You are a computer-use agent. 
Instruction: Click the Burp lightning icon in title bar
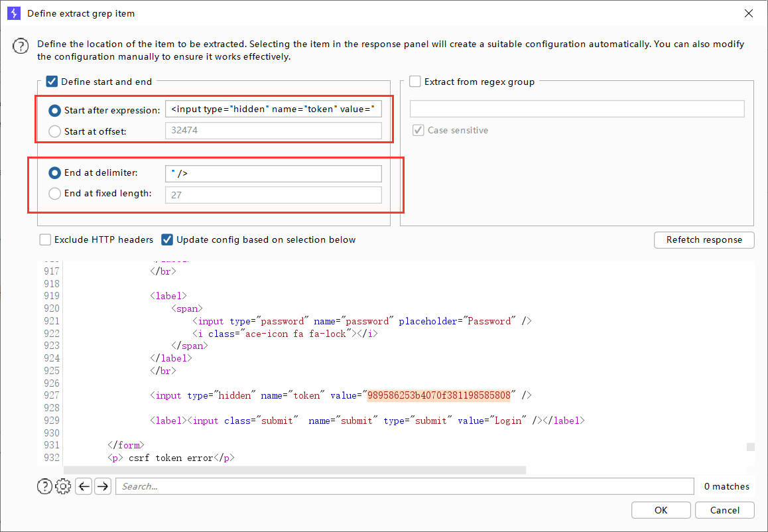tap(14, 13)
